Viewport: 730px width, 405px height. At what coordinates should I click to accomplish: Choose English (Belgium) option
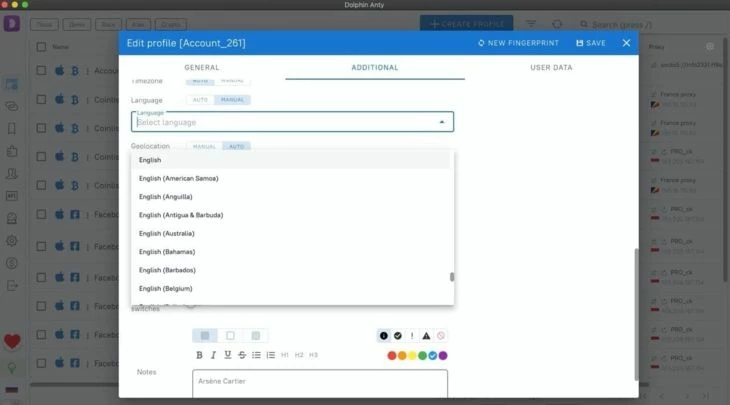(291, 289)
